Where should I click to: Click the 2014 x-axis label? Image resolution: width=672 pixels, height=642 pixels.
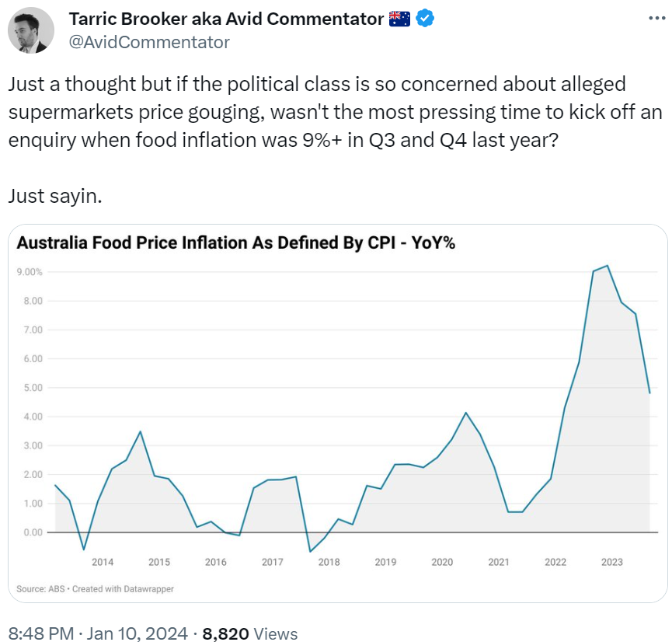103,562
